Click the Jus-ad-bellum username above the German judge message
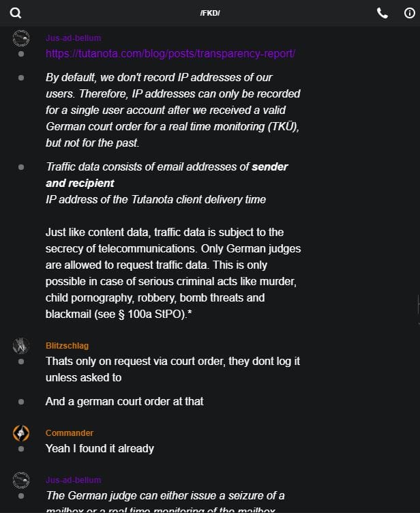 [x=73, y=480]
